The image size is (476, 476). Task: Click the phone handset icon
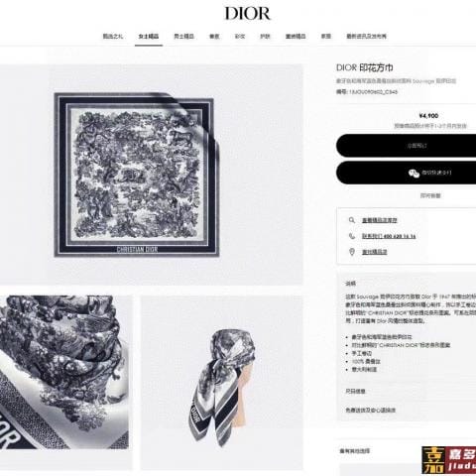pyautogui.click(x=352, y=236)
